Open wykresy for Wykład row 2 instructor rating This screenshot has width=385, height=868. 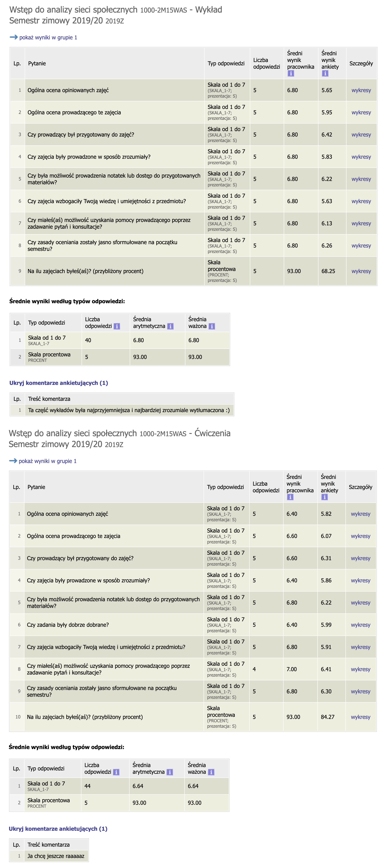(x=361, y=112)
